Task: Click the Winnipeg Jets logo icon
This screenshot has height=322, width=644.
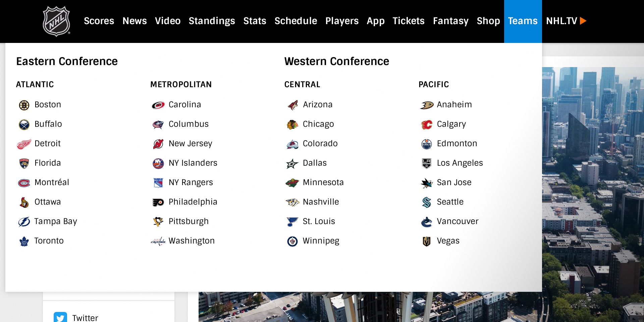Action: [292, 241]
